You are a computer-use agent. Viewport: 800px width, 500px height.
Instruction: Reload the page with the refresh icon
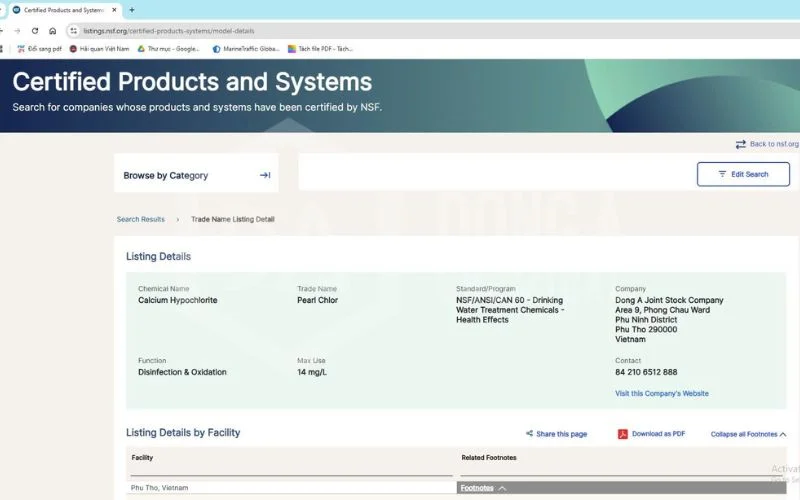35,31
